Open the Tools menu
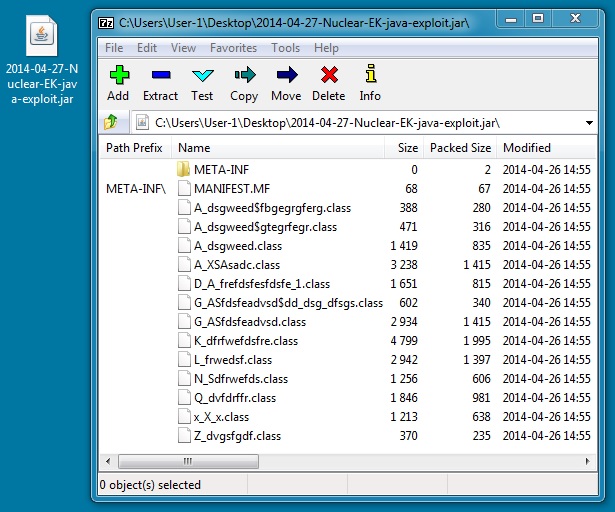The width and height of the screenshot is (615, 512). tap(285, 48)
